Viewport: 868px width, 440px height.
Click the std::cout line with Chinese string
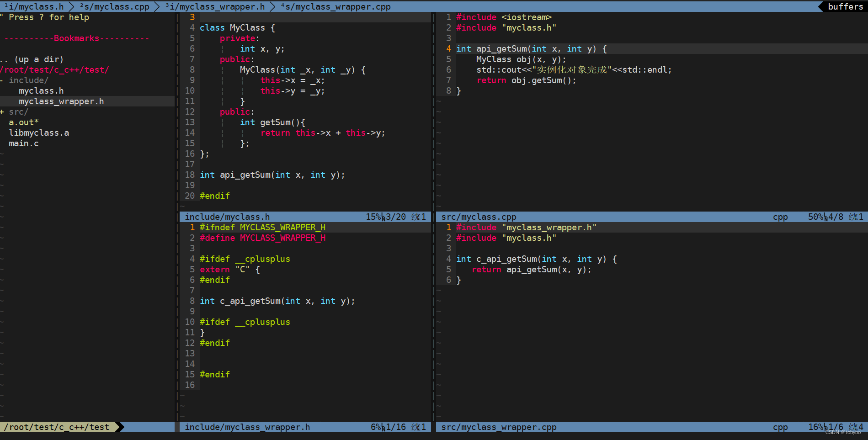[x=574, y=70]
